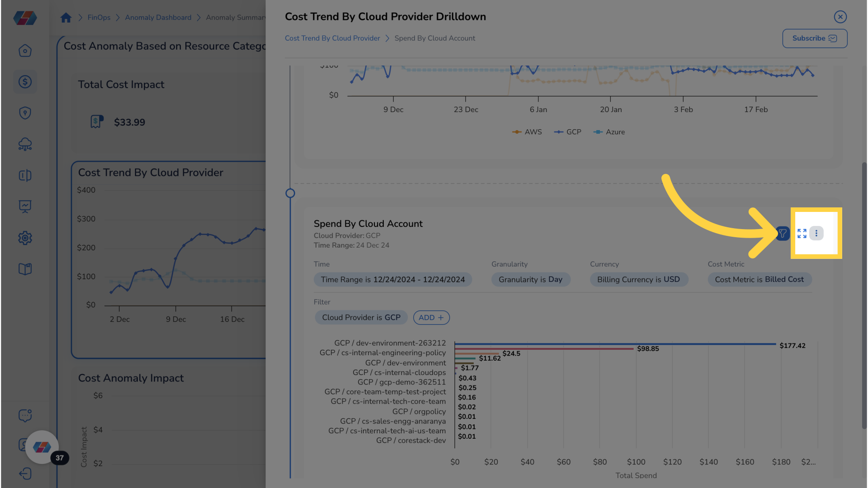Open Cost Trend By Cloud Provider breadcrumb link
The image size is (868, 488).
pos(332,38)
